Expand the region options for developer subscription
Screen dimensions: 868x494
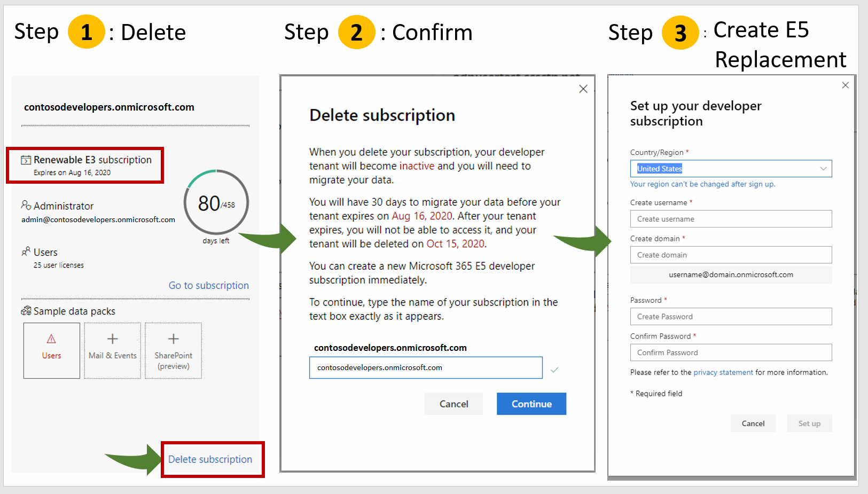823,168
